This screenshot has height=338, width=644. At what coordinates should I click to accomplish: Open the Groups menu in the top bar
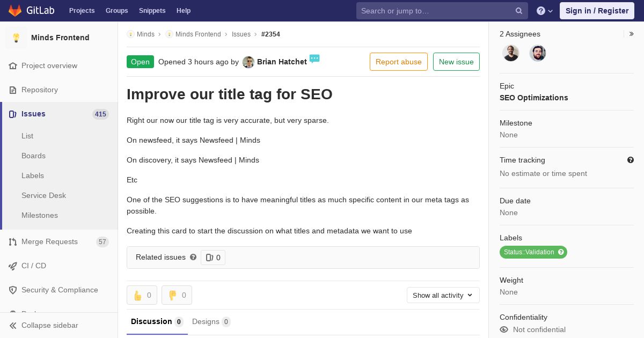pos(116,11)
